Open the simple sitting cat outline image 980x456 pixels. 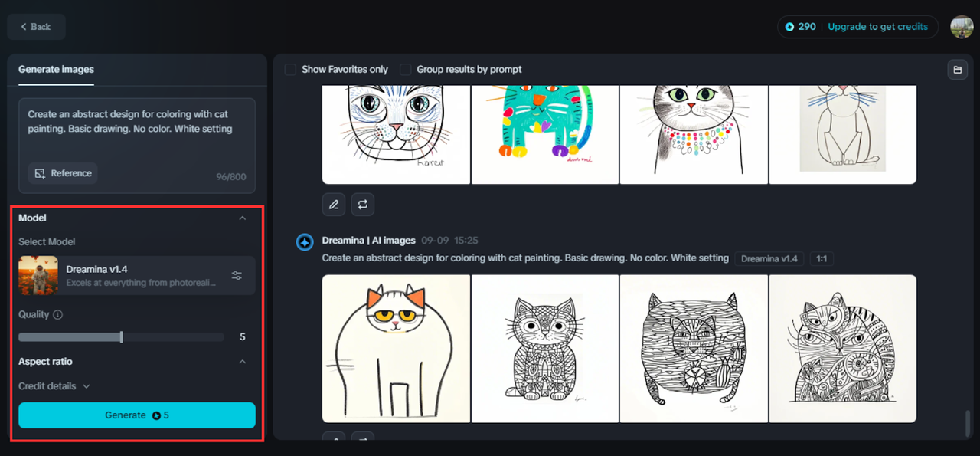(x=842, y=135)
